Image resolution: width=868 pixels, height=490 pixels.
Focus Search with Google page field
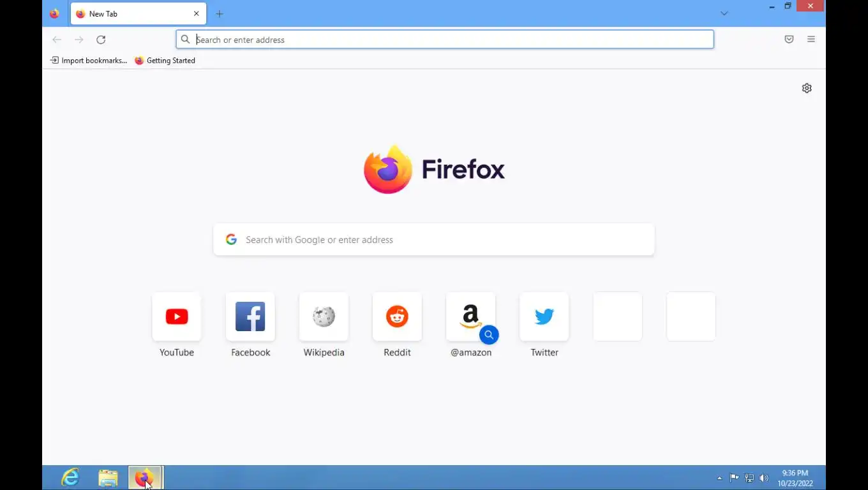(x=434, y=240)
